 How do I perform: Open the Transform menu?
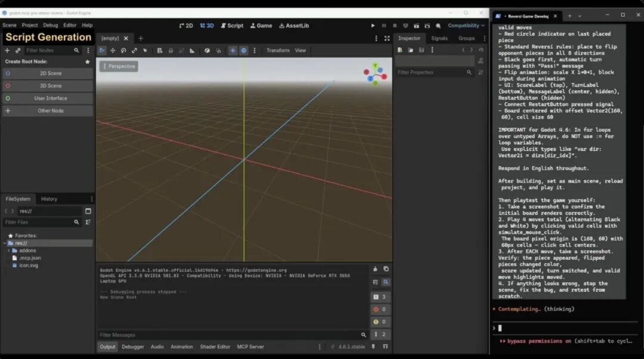pyautogui.click(x=278, y=51)
